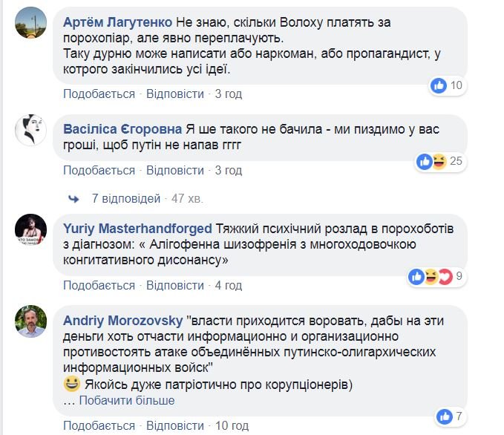Expand comment with Побачити більше
504x435 pixels.
pos(126,401)
